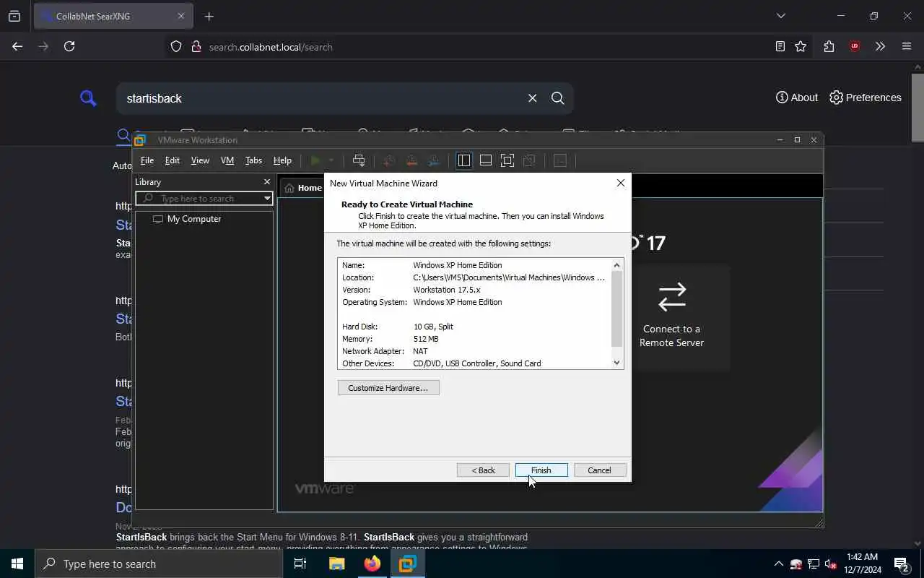
Task: Open SearXNG Preferences link
Action: point(866,98)
